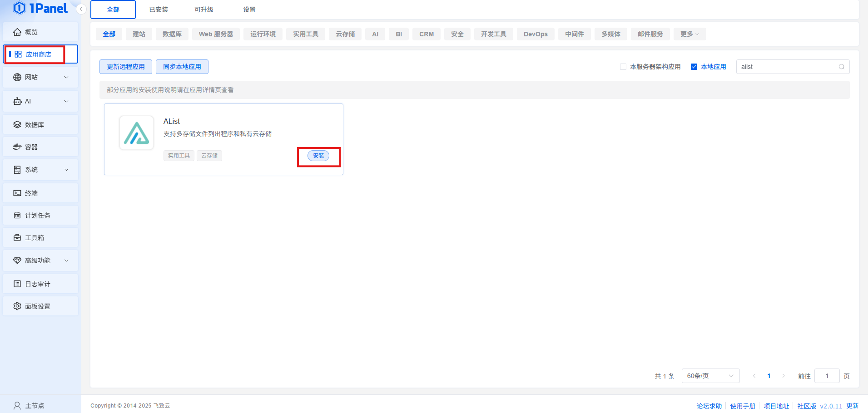Click the search magnifier icon in search box
868x413 pixels.
841,67
